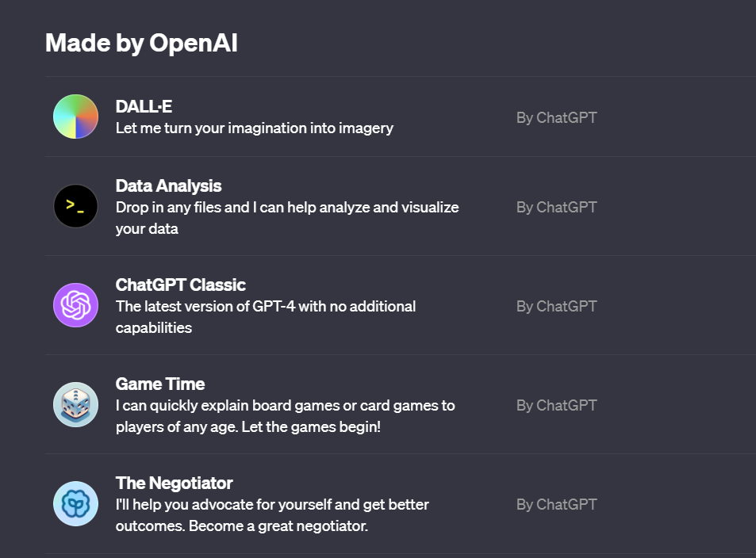
Task: Select The Negotiator title
Action: pos(174,483)
